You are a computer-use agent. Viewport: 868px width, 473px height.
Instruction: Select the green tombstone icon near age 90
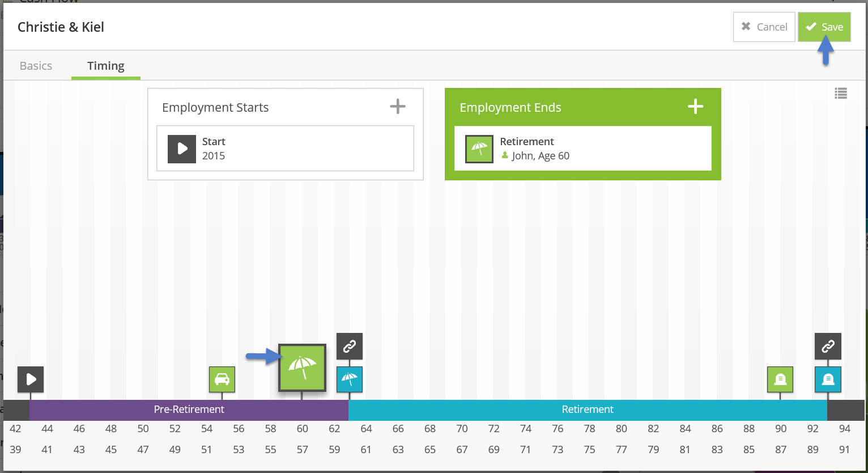click(780, 379)
